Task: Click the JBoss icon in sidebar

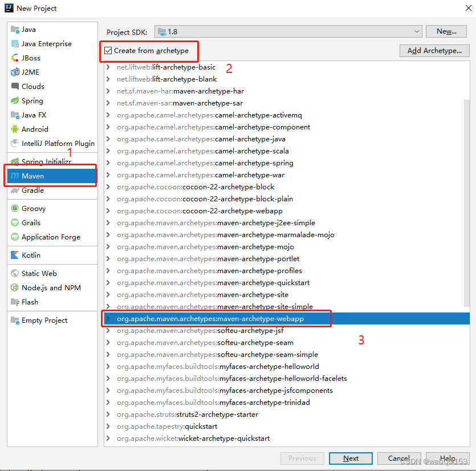Action: [15, 58]
